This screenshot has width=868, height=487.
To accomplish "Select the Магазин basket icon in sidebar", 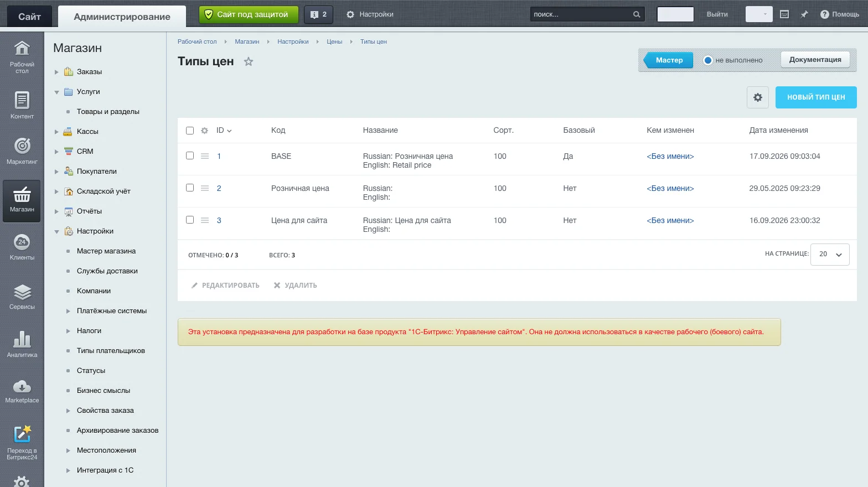I will coord(22,195).
